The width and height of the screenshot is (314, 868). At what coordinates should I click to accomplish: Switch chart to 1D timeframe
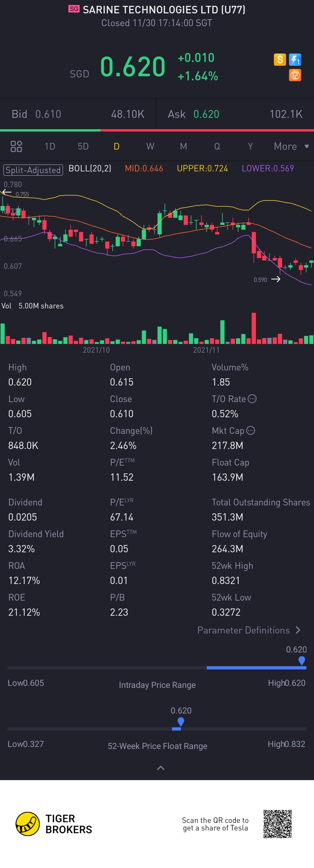(50, 146)
